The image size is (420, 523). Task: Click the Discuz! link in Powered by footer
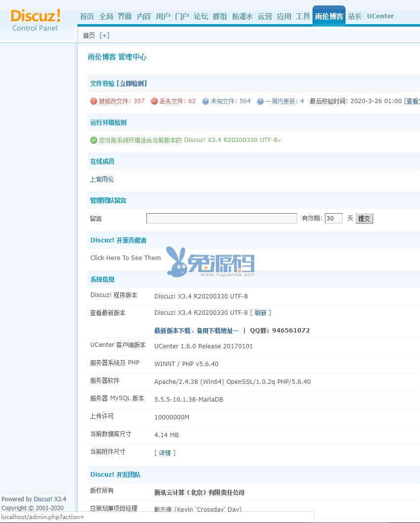(43, 499)
